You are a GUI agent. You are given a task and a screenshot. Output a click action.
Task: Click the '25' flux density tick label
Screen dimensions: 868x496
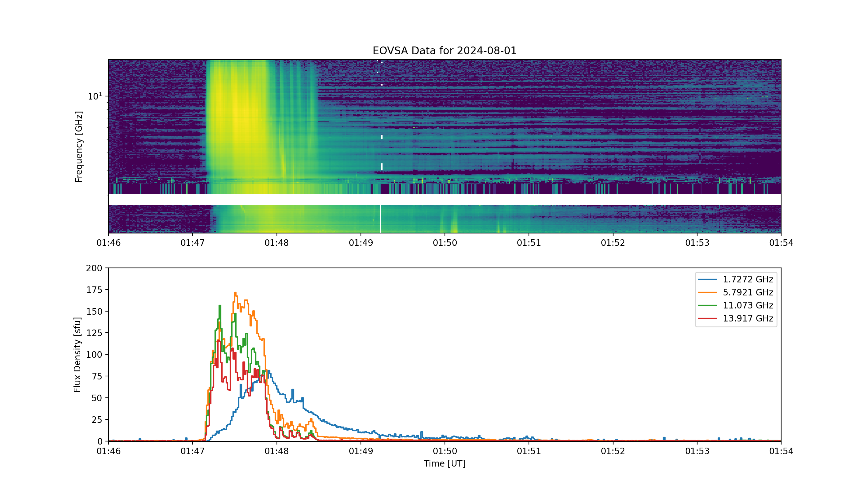click(97, 419)
